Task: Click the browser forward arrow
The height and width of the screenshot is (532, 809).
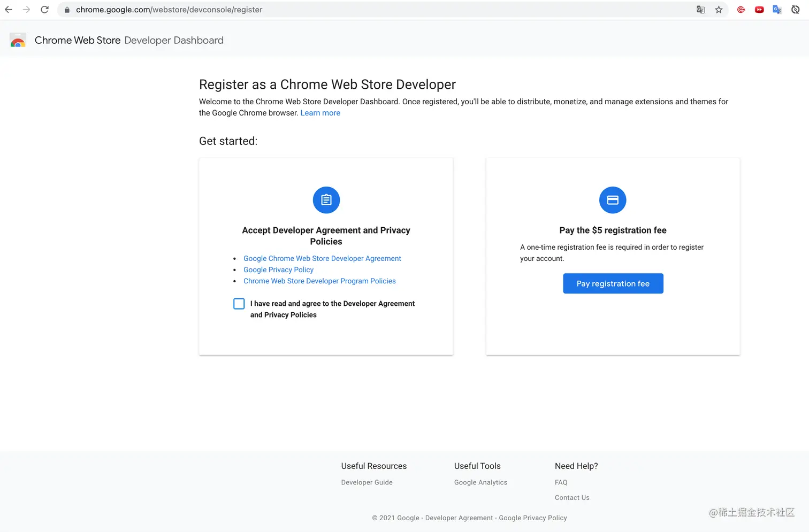Action: 27,10
